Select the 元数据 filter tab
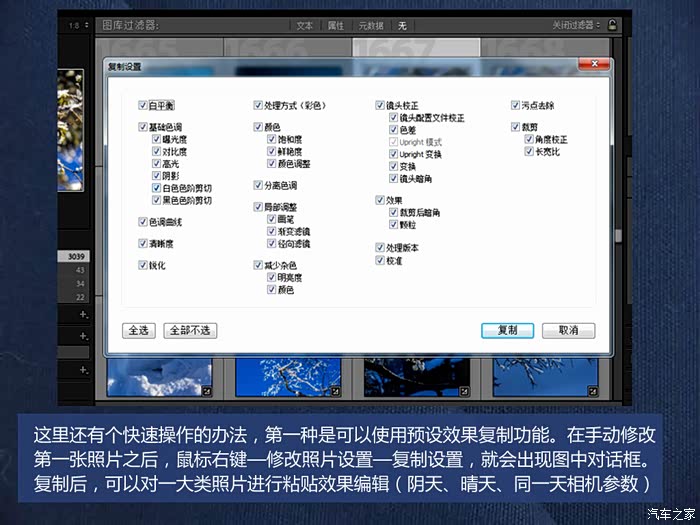This screenshot has width=700, height=525. 371,25
